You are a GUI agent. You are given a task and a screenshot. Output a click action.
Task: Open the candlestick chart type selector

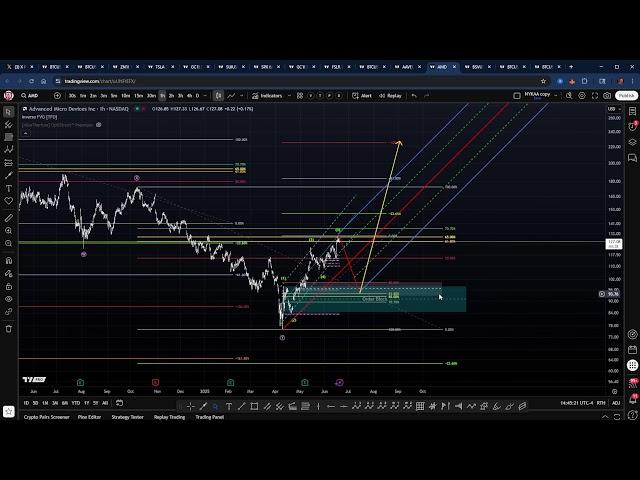pos(218,96)
